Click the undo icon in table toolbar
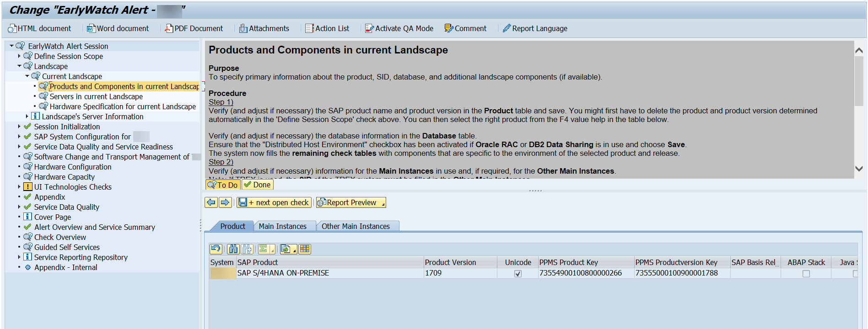This screenshot has height=329, width=868. click(216, 249)
